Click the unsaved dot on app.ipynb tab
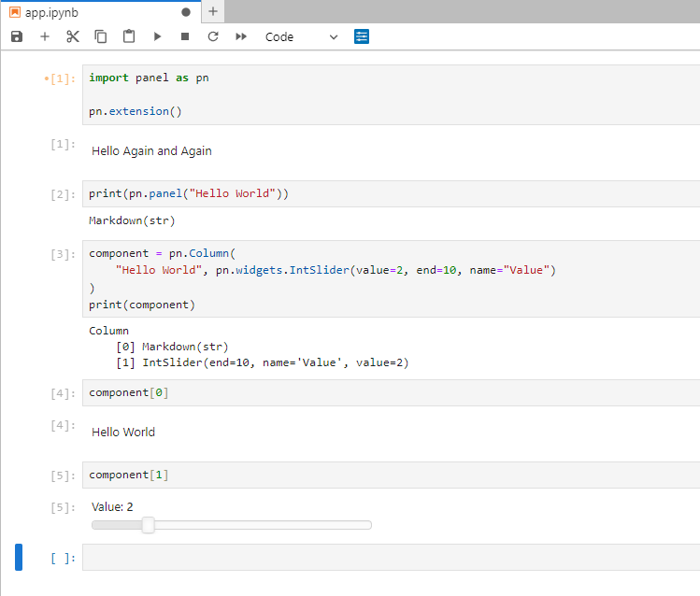The width and height of the screenshot is (700, 596). pyautogui.click(x=186, y=12)
